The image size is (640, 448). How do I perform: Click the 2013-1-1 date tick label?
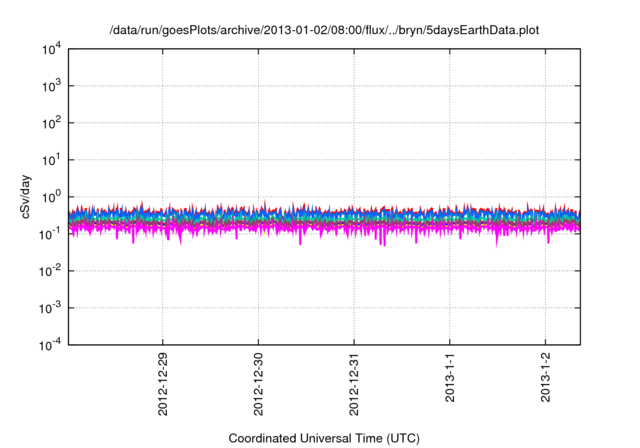pyautogui.click(x=449, y=377)
